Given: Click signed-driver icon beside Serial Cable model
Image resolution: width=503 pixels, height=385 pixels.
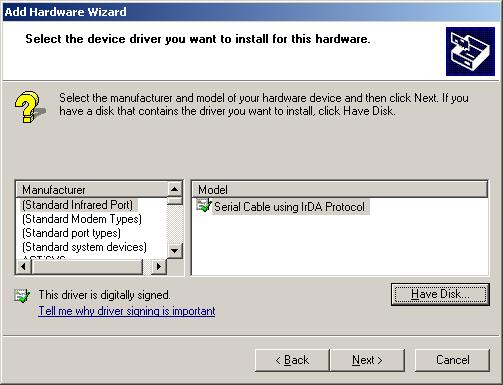Looking at the screenshot, I should pos(204,205).
